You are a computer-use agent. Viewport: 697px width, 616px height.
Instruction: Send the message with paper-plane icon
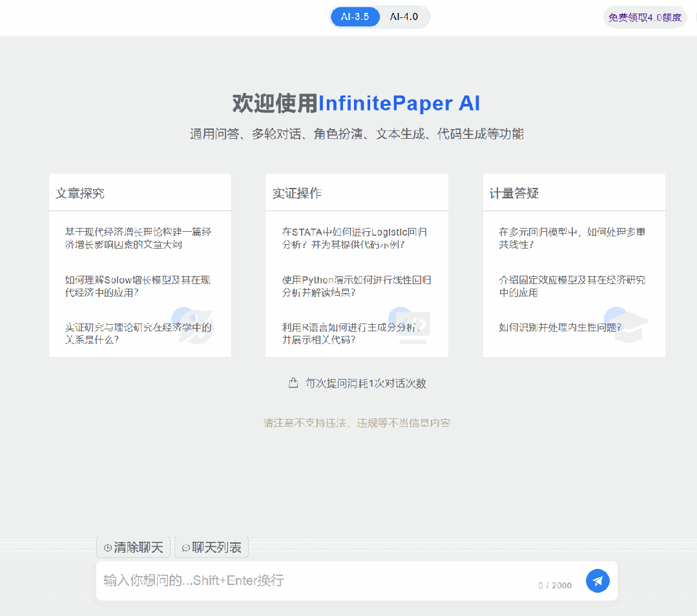pos(598,580)
